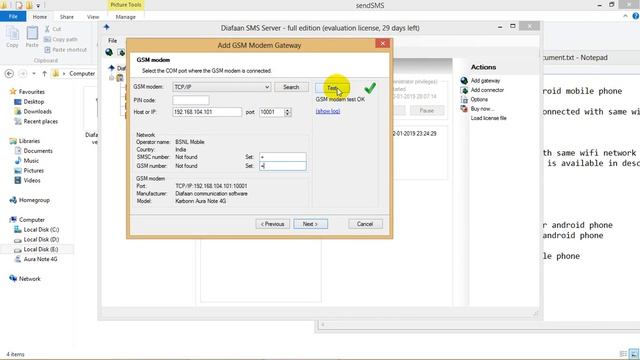Open Aura Note 4G device

36,259
